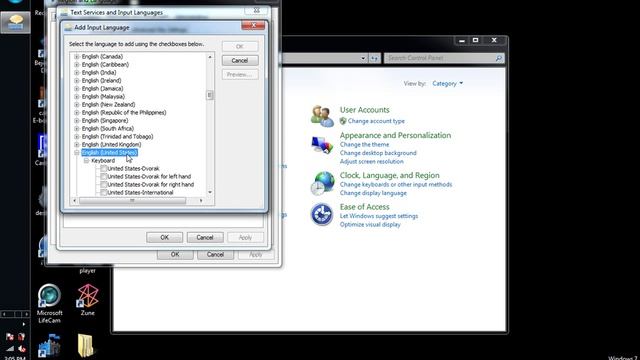Click Cancel in Add Input Language dialog
This screenshot has width=640, height=360.
click(240, 60)
